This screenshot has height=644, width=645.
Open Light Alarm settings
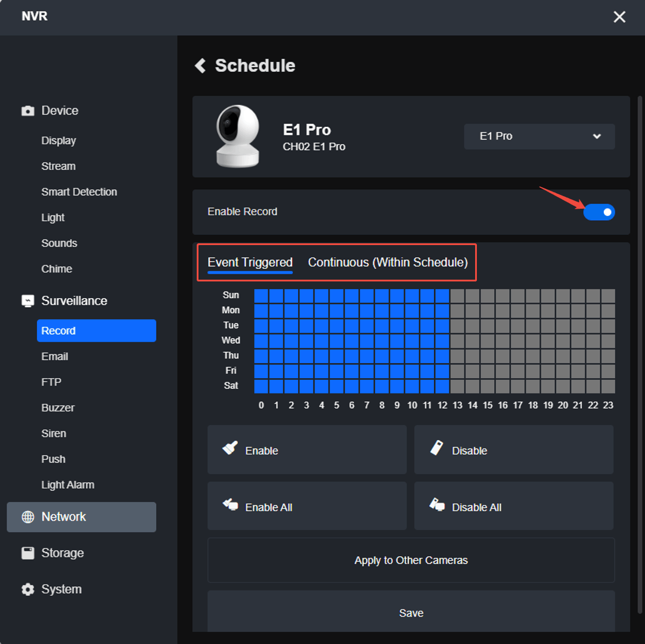(67, 485)
